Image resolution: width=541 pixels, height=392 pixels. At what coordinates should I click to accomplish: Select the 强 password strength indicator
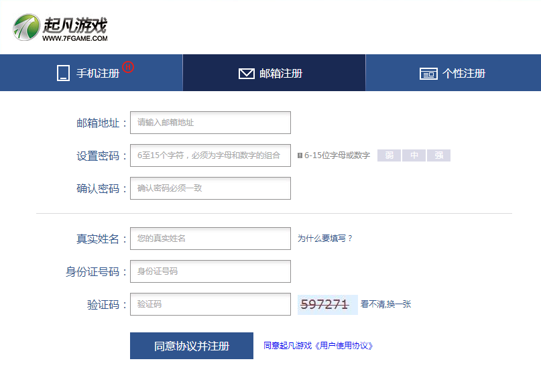click(x=438, y=155)
